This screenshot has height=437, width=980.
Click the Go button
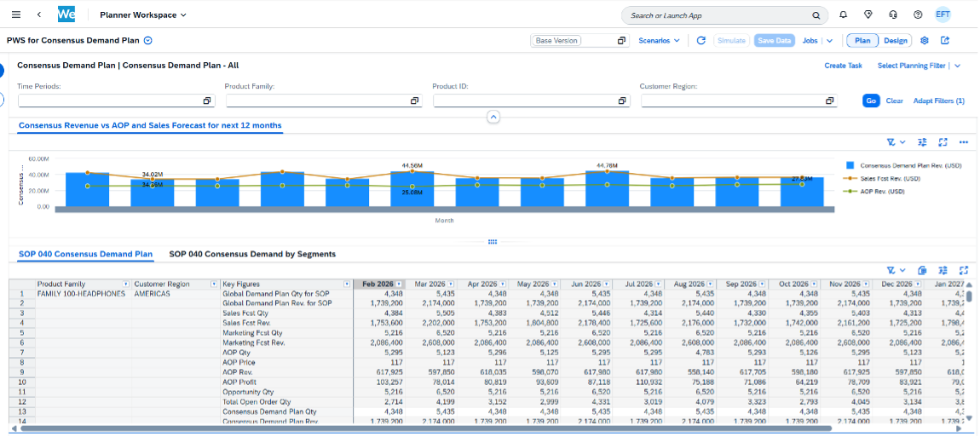[x=870, y=101]
